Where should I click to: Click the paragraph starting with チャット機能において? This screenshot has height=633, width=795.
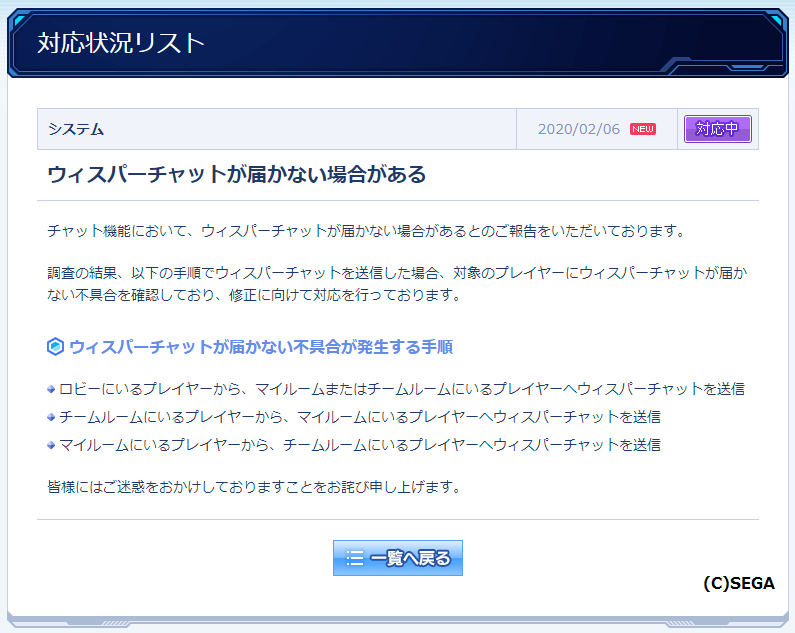[x=367, y=231]
